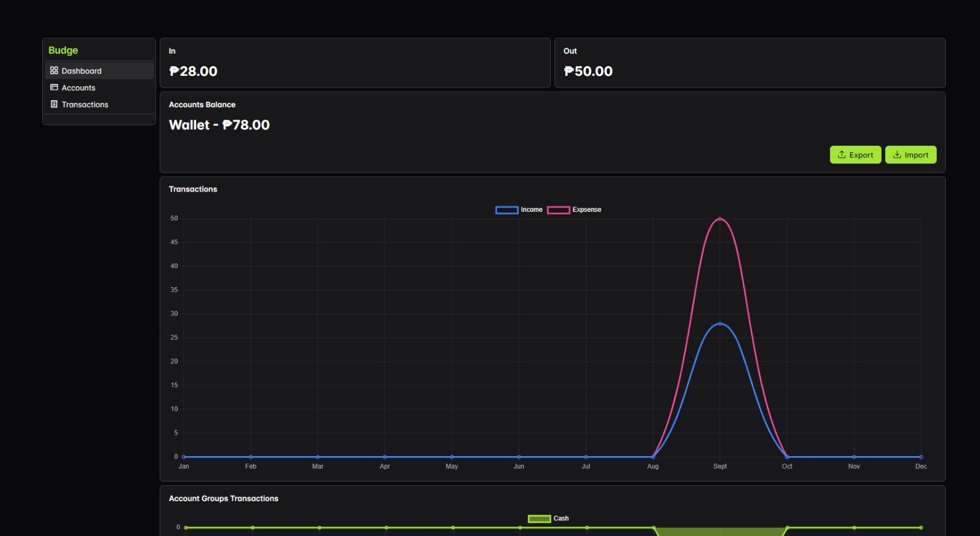The width and height of the screenshot is (980, 536).
Task: Click the Sept label on x-axis
Action: 720,467
